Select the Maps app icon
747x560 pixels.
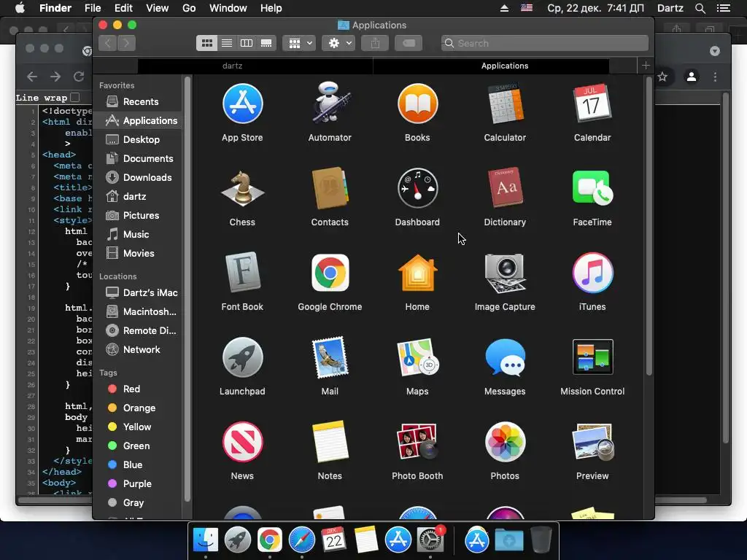point(417,357)
